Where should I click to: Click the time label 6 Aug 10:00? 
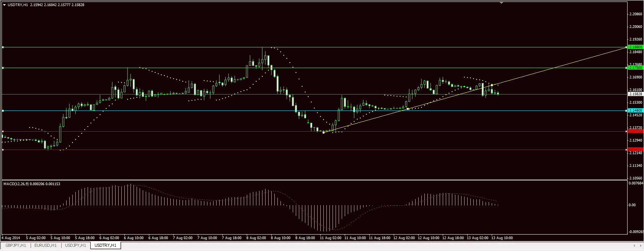point(134,238)
